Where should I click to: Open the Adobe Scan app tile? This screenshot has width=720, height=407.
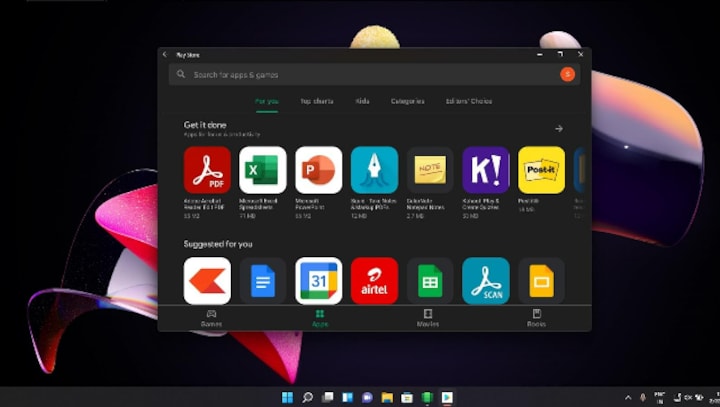coord(486,281)
